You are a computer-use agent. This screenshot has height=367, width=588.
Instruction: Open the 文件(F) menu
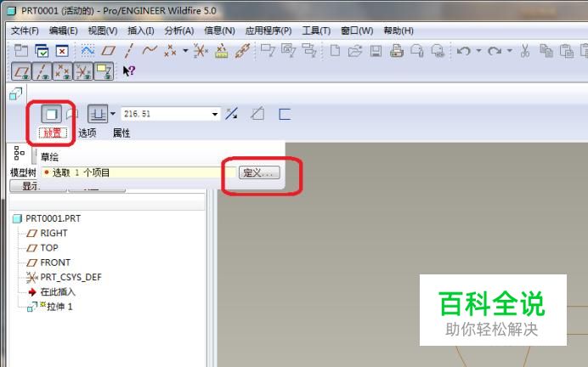(25, 31)
